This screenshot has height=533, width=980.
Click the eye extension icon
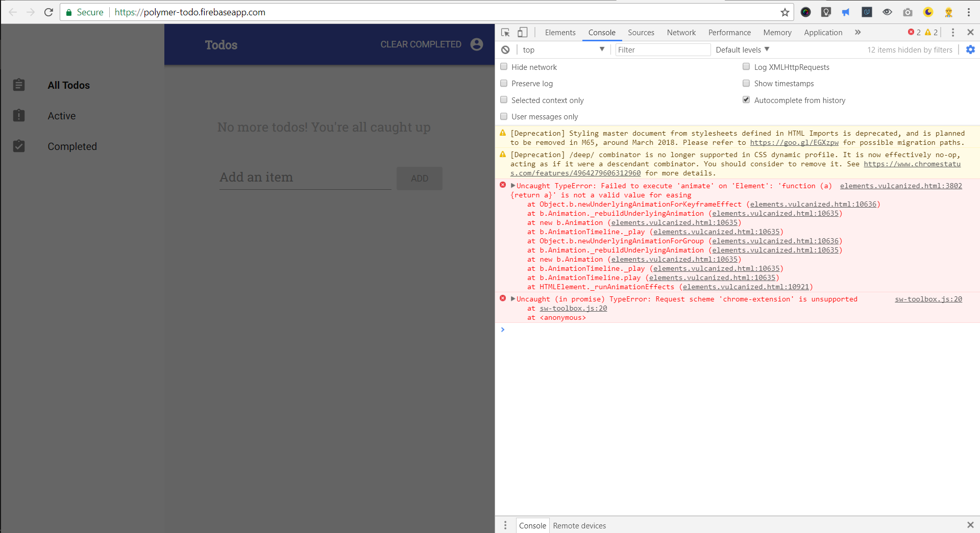tap(887, 12)
